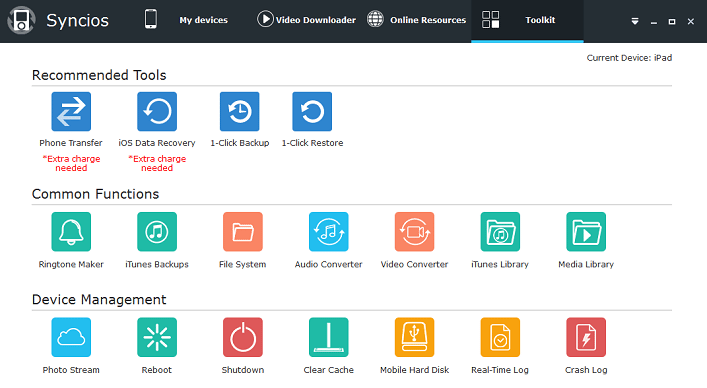
Task: Click Extra charge note under iOS Data Recovery
Action: click(x=157, y=163)
